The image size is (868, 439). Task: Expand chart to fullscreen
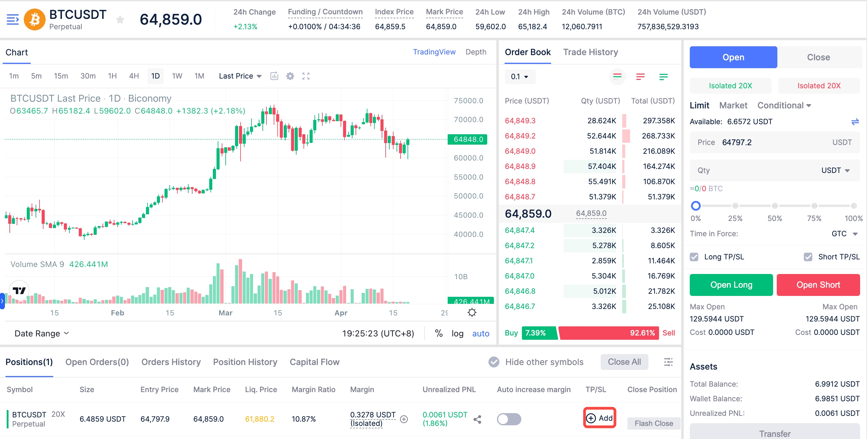point(306,76)
